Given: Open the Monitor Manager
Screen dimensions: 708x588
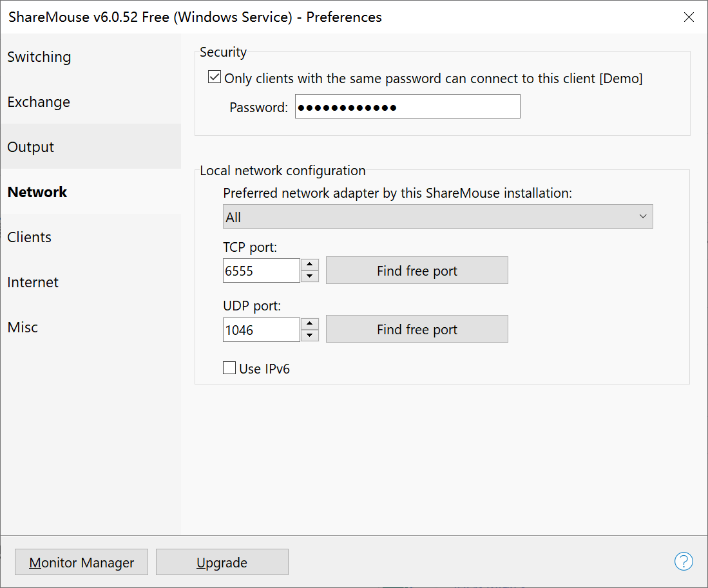Looking at the screenshot, I should tap(81, 562).
